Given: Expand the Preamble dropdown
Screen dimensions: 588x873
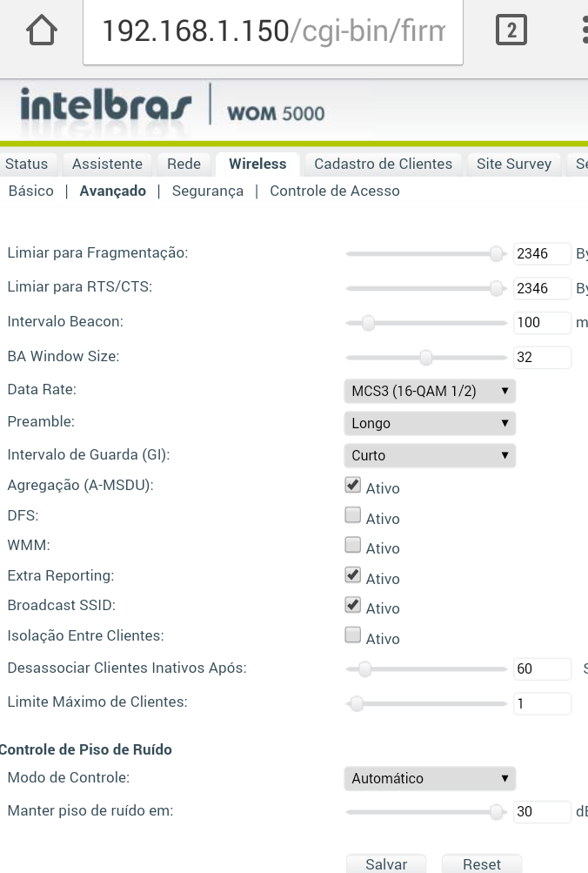Looking at the screenshot, I should click(430, 424).
